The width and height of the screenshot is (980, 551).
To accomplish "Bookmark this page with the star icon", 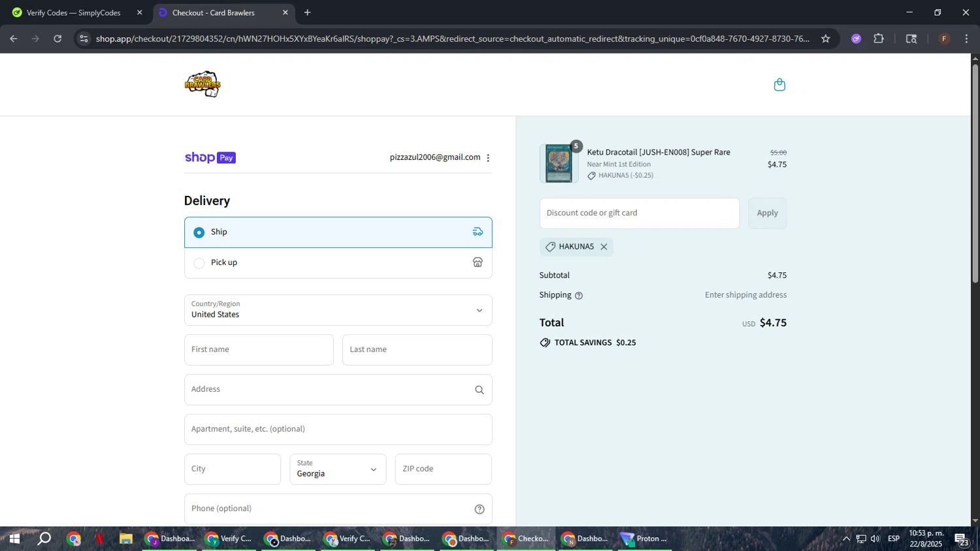I will coord(826,39).
